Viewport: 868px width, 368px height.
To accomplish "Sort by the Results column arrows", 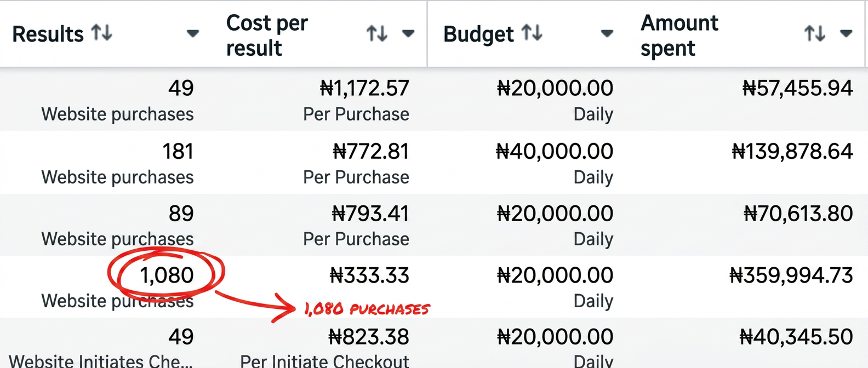I will click(102, 33).
